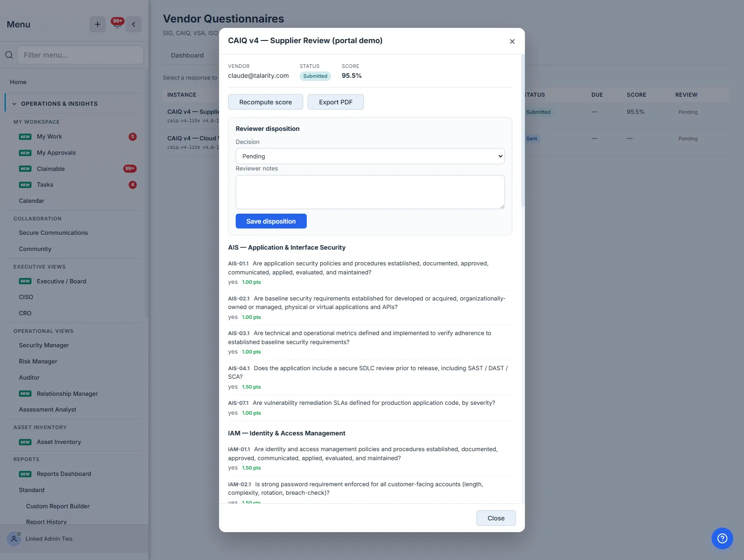The height and width of the screenshot is (560, 744).
Task: Open the CISO view
Action: (26, 297)
